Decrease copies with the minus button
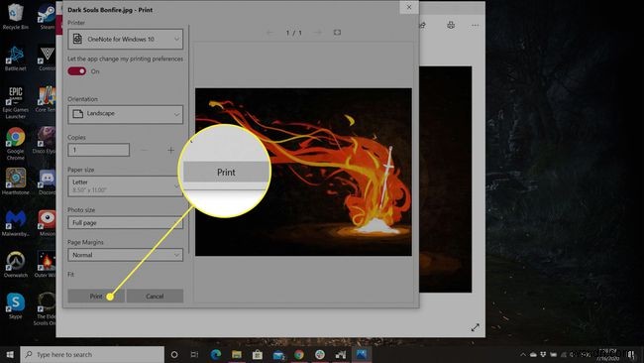Image resolution: width=644 pixels, height=363 pixels. click(144, 150)
